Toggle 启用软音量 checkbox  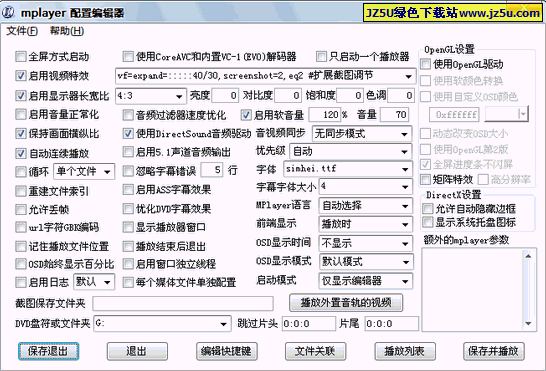click(x=246, y=115)
